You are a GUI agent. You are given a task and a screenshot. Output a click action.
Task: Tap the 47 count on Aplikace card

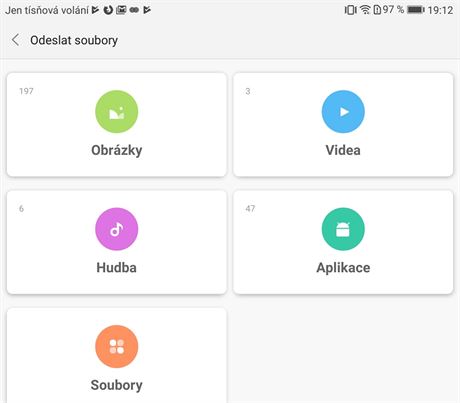[x=250, y=209]
